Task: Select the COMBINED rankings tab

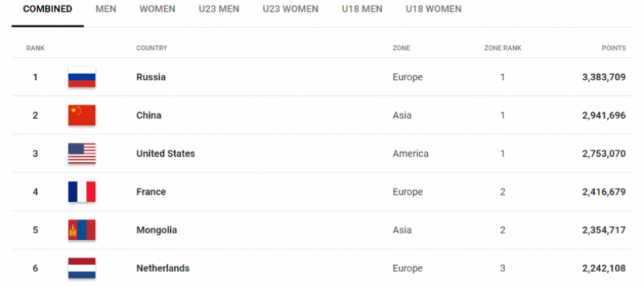Action: pos(48,9)
